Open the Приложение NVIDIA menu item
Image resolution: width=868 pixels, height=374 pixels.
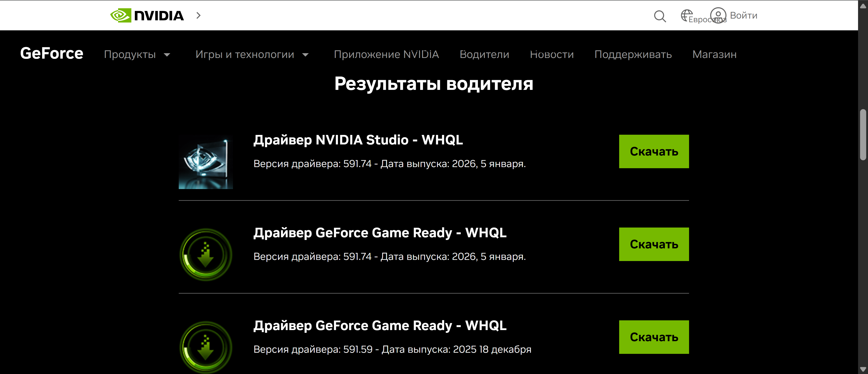[386, 55]
